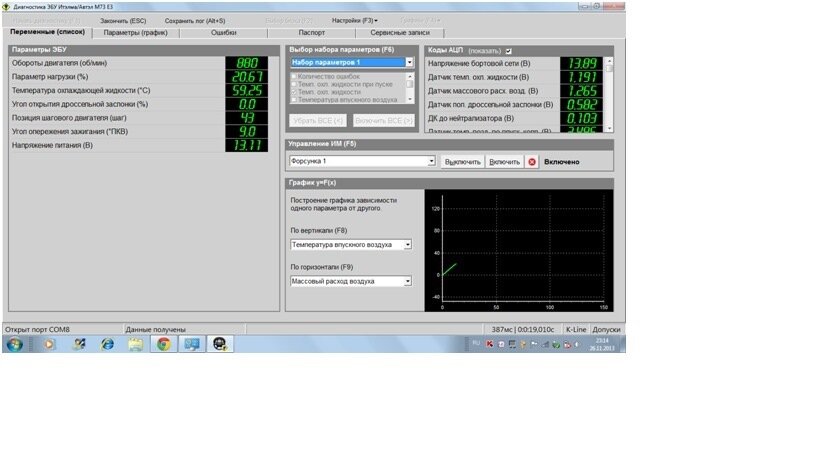
Task: Click the tools icon next to Media Player
Action: pyautogui.click(x=78, y=344)
